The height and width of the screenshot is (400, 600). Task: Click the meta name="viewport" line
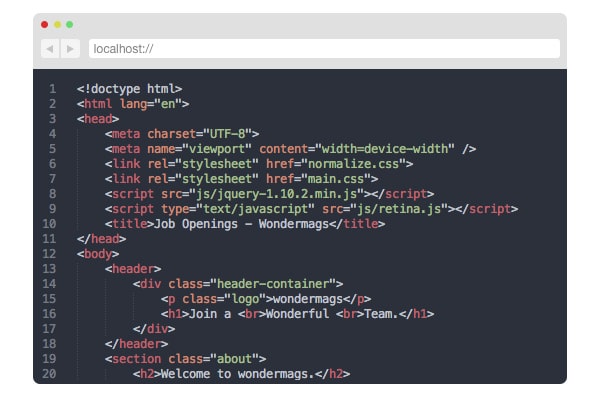coord(290,149)
